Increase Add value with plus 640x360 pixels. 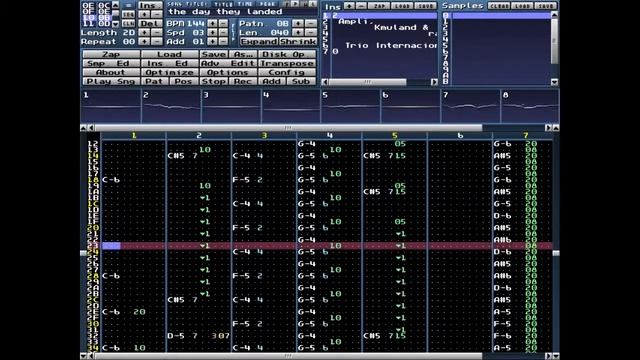coord(212,42)
